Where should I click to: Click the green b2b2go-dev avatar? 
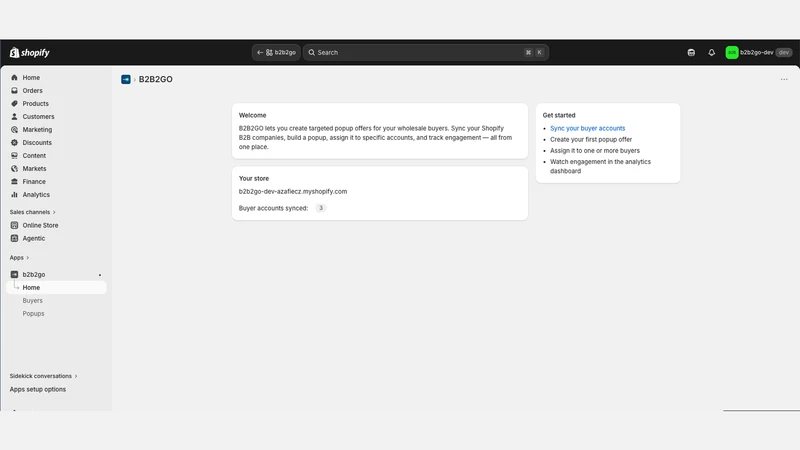[x=732, y=53]
